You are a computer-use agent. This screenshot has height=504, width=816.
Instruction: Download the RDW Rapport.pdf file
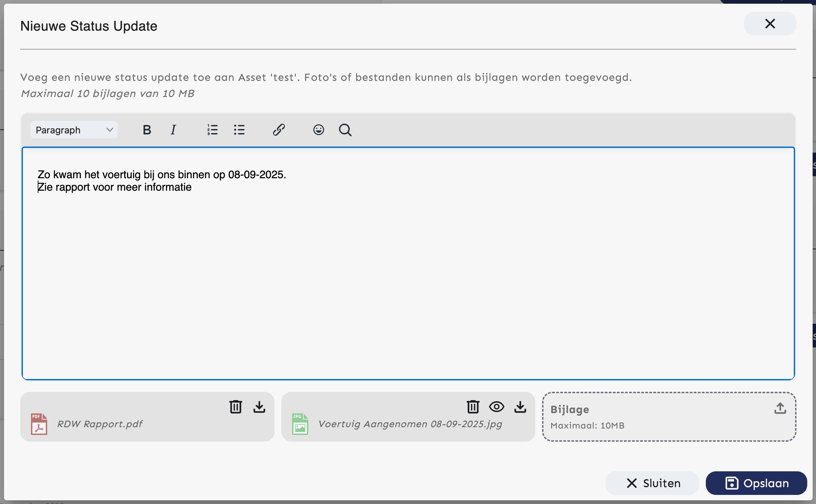259,407
